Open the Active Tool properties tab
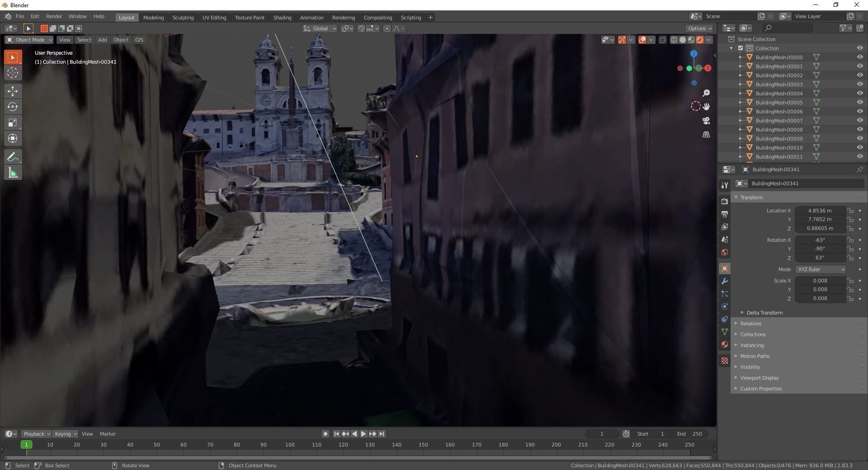 [x=725, y=185]
